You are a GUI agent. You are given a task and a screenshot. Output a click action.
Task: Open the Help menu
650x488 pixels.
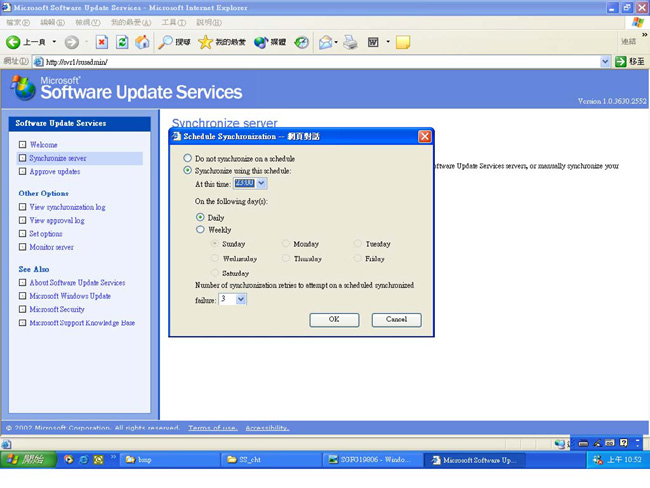coord(209,22)
